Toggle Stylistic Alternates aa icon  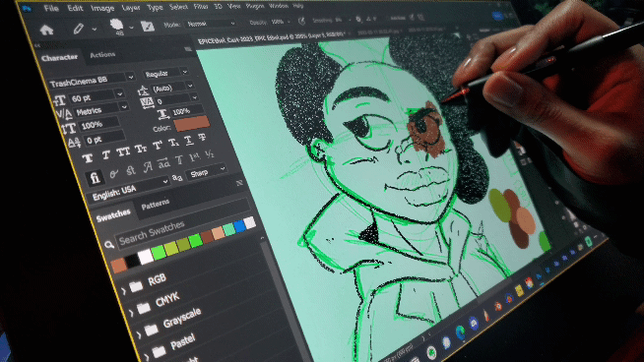tap(163, 163)
